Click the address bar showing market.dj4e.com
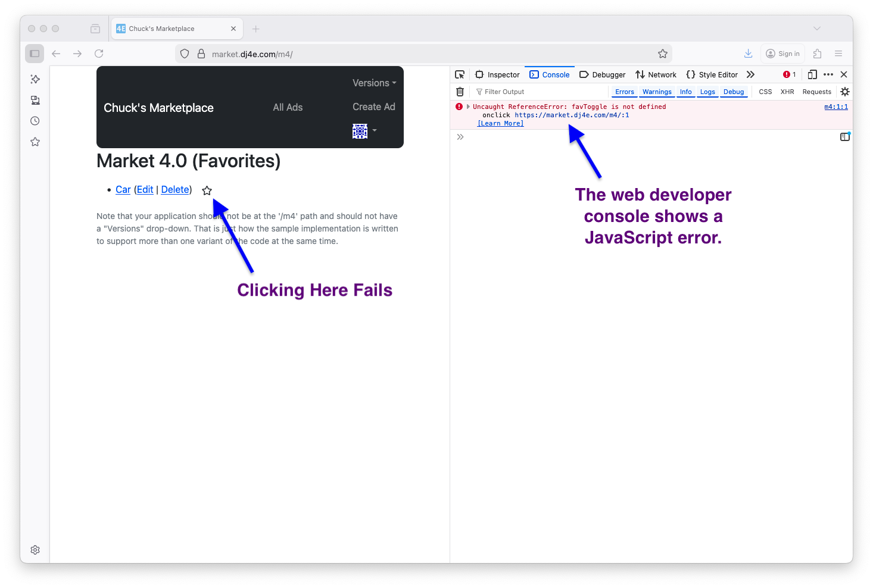The height and width of the screenshot is (588, 873). pos(417,54)
